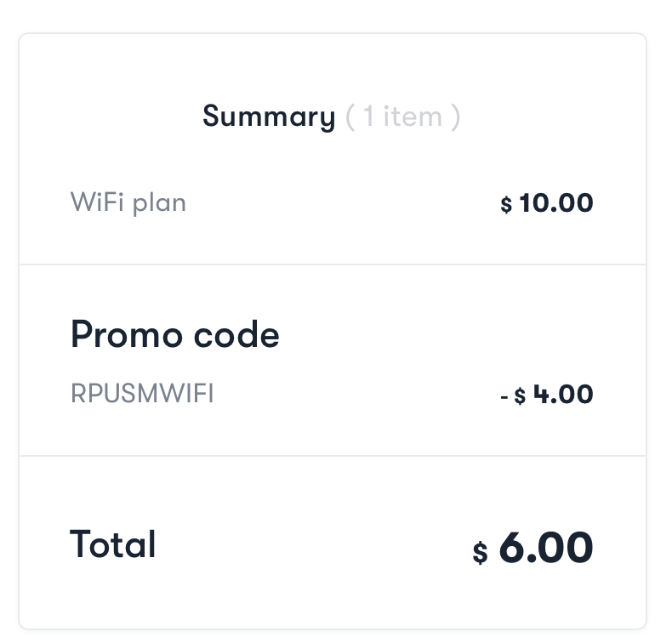The height and width of the screenshot is (643, 672).
Task: Click the dollar sign beside 6.00 total
Action: click(480, 552)
